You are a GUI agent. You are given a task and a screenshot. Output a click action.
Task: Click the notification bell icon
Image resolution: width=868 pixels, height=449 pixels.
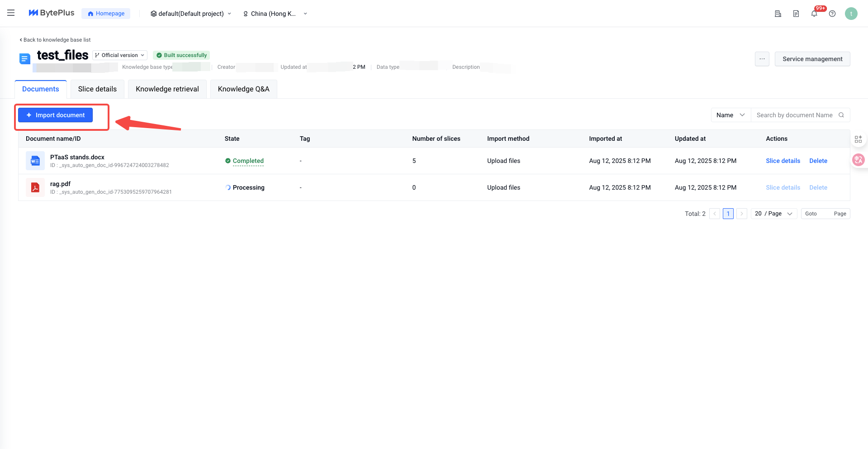pyautogui.click(x=814, y=14)
